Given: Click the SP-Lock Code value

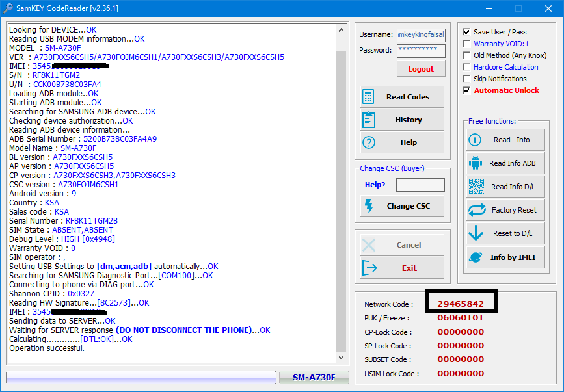Looking at the screenshot, I should [x=461, y=345].
